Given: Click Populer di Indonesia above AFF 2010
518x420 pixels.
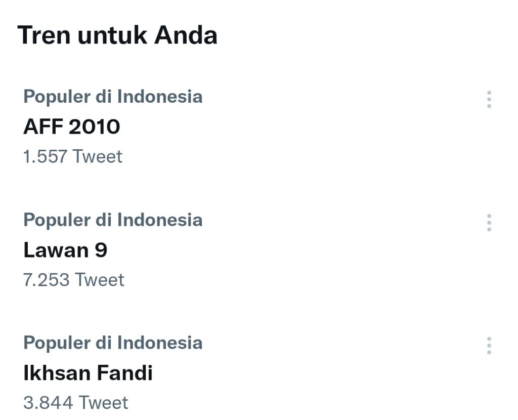Looking at the screenshot, I should 113,97.
